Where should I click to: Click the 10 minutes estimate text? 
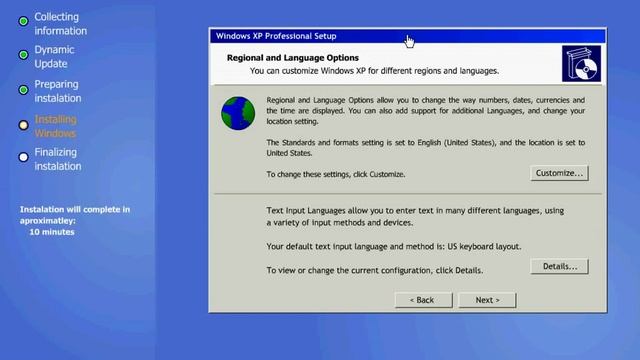52,232
